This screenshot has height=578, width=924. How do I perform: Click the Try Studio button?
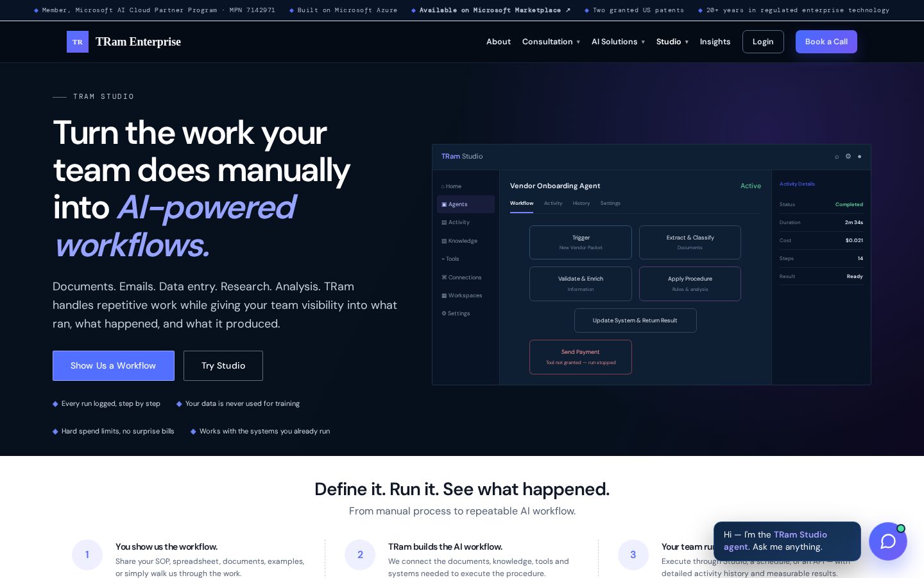pos(223,365)
